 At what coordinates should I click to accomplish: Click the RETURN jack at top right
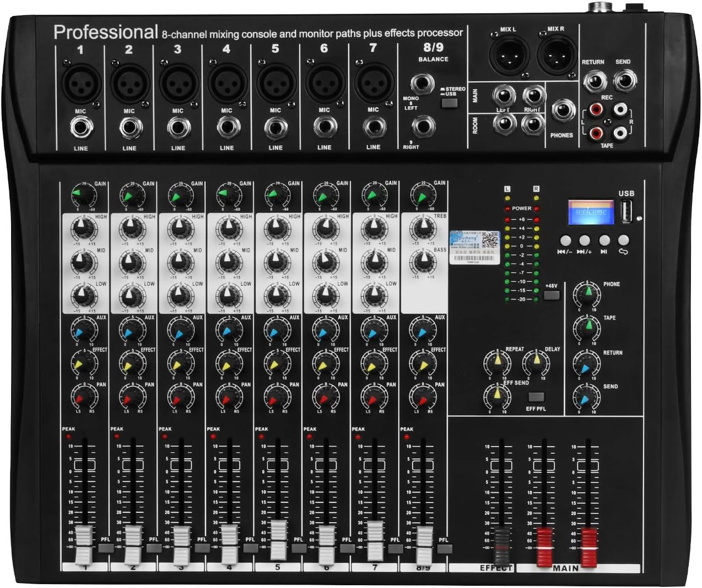point(594,82)
